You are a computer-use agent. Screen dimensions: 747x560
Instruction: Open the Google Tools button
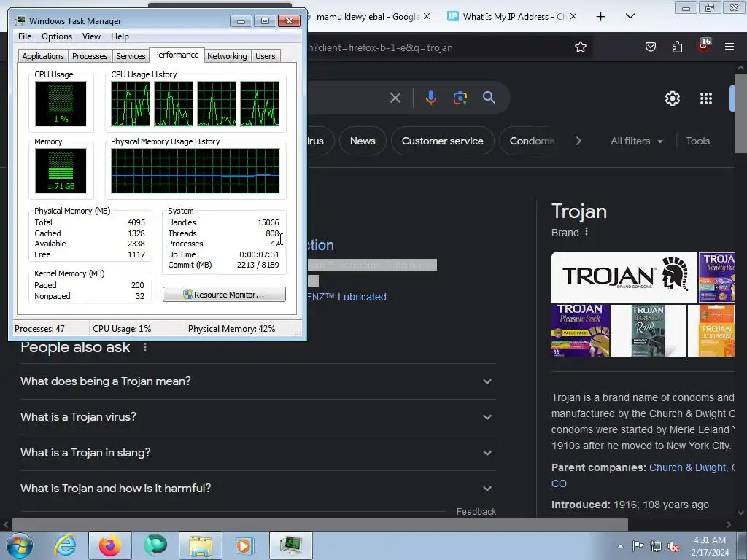coord(697,141)
